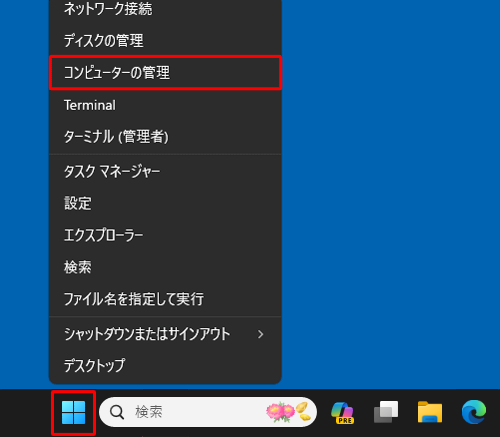The width and height of the screenshot is (500, 437).
Task: Open Task View on the taskbar
Action: click(x=386, y=412)
